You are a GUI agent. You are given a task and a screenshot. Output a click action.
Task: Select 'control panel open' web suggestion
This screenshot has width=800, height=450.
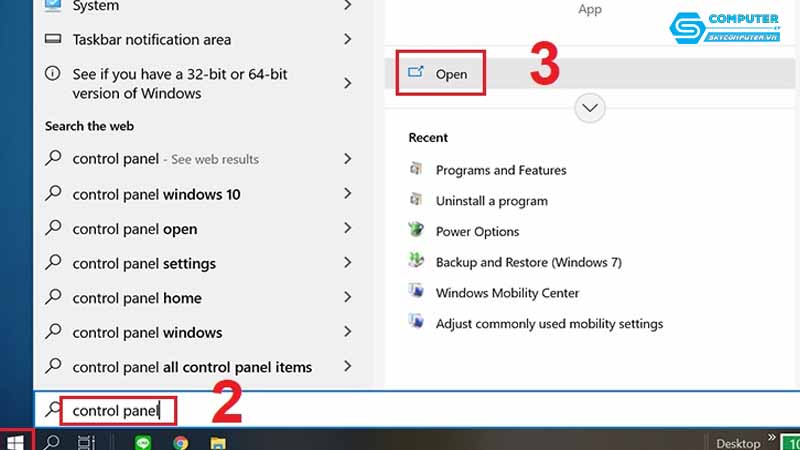click(x=135, y=229)
